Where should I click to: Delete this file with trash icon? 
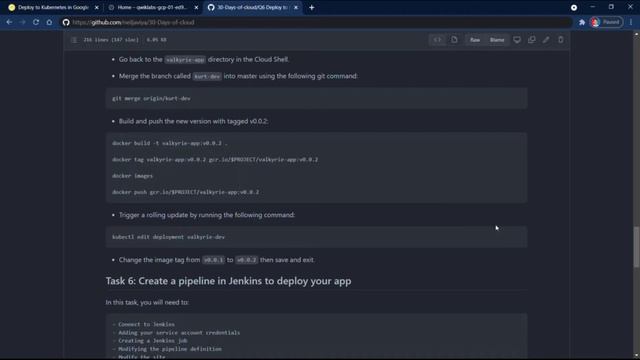pos(561,40)
